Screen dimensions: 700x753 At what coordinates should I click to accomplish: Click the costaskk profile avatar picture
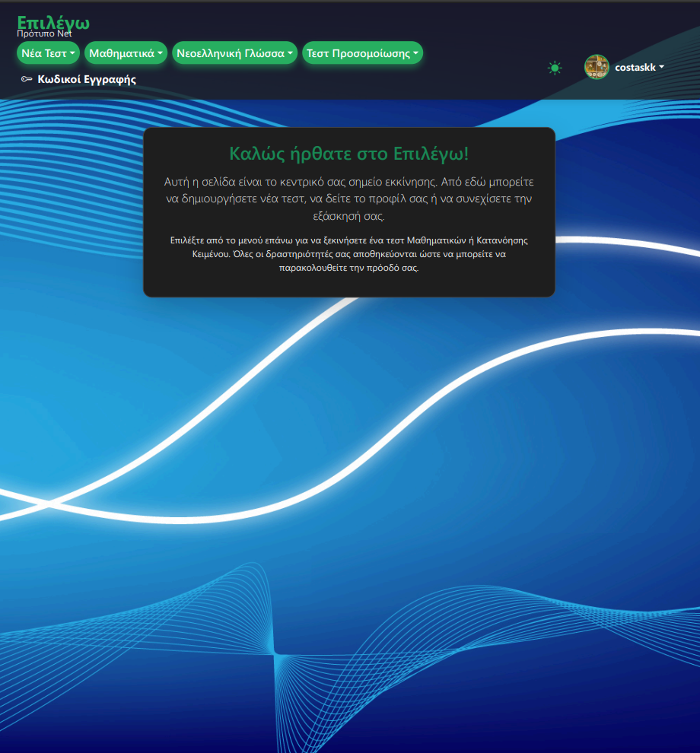[597, 67]
